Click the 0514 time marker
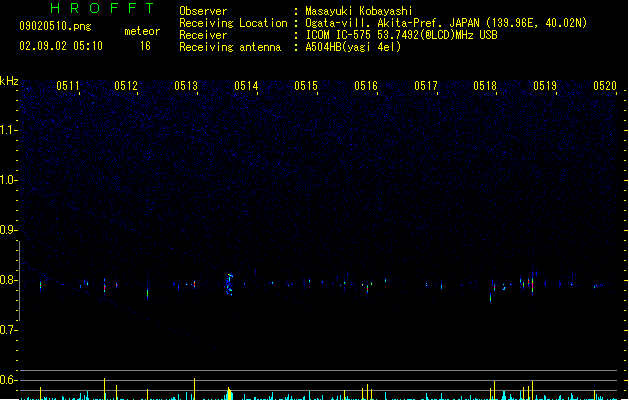Viewport: 629px width, 400px height. pyautogui.click(x=246, y=86)
